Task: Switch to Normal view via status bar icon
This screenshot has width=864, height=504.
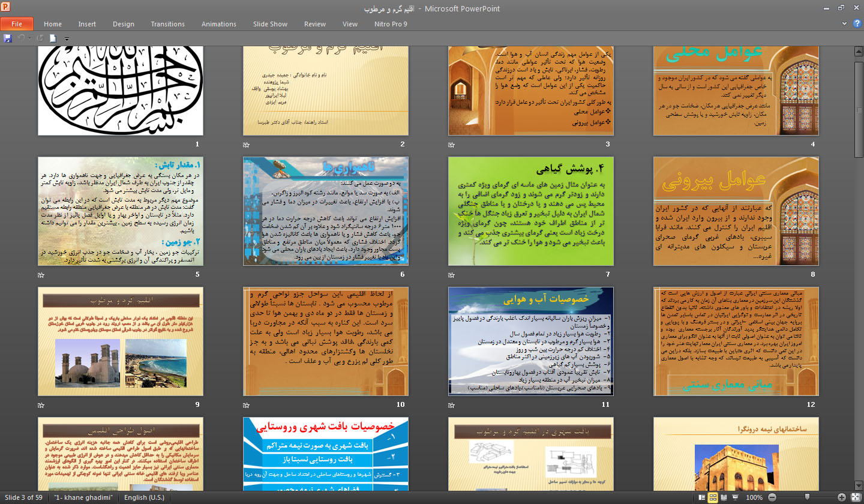Action: pos(702,497)
